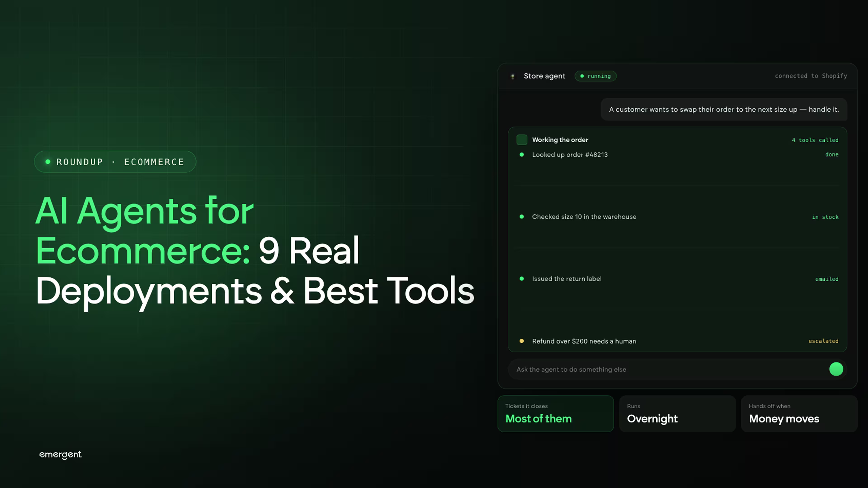Click the green send button in the agent input
Image resolution: width=868 pixels, height=488 pixels.
tap(836, 369)
